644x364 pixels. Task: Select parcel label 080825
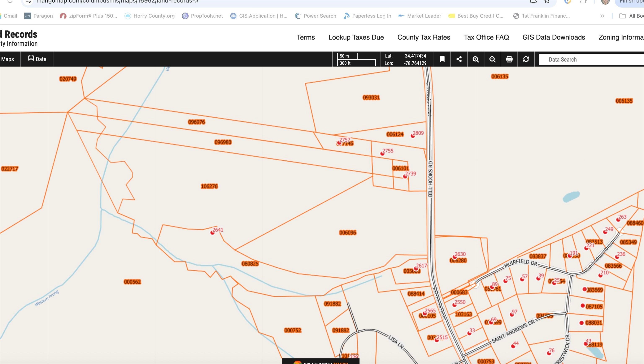250,264
